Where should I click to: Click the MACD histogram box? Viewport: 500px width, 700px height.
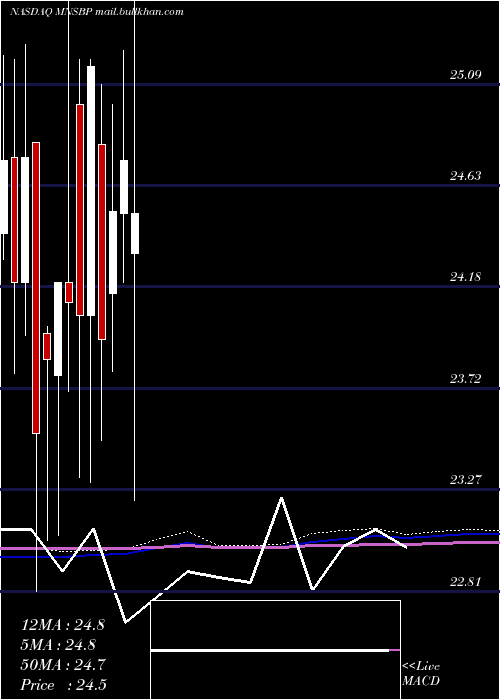coord(275,650)
